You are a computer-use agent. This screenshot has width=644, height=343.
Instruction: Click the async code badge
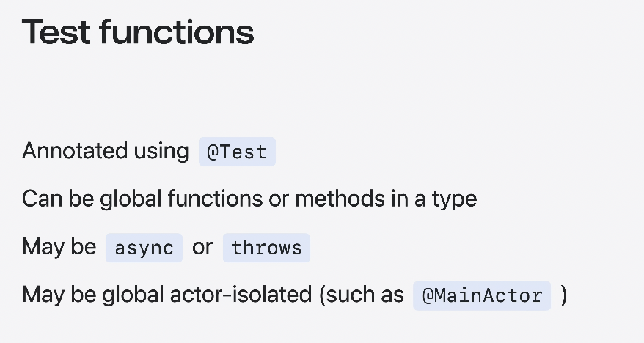point(144,248)
